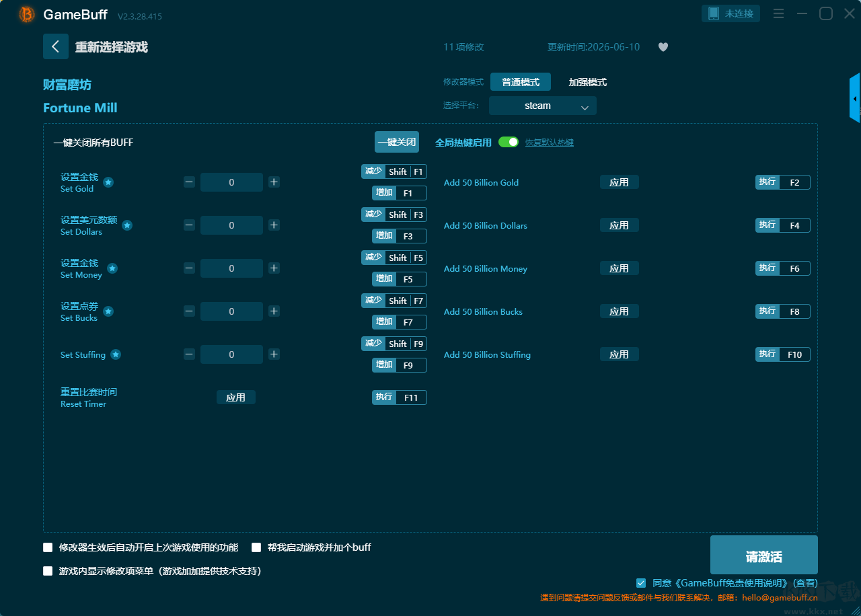Apply the Add 50 Billion Dollars cheat
Image resolution: width=861 pixels, height=616 pixels.
point(620,225)
